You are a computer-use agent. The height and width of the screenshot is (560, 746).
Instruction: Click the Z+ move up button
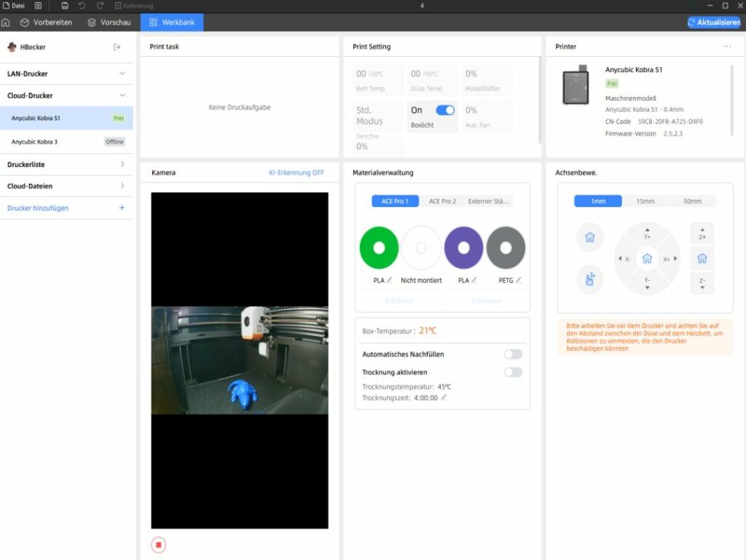(702, 234)
